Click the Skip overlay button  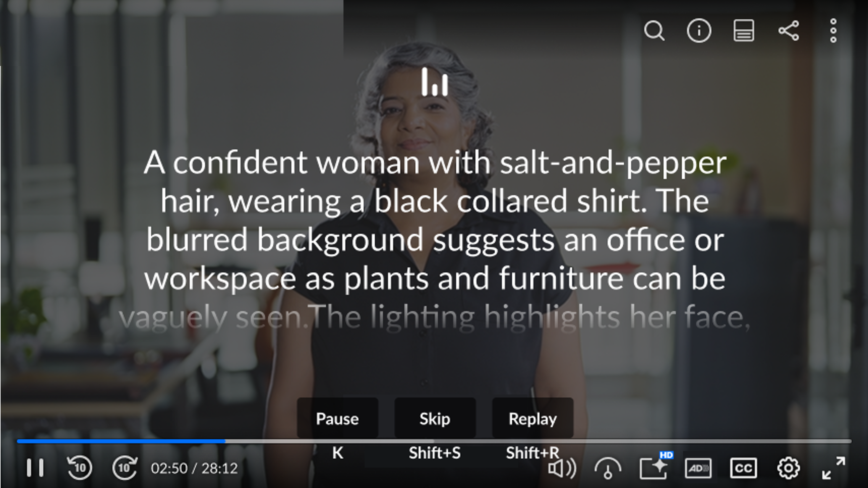(435, 419)
